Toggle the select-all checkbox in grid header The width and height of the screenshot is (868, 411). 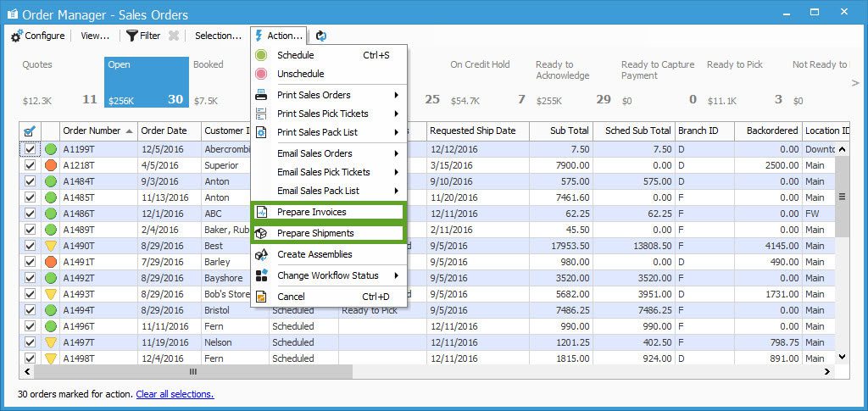point(30,131)
